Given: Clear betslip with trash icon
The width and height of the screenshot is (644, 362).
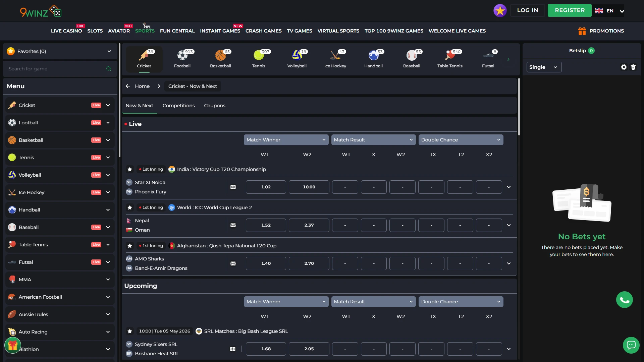Looking at the screenshot, I should [633, 67].
